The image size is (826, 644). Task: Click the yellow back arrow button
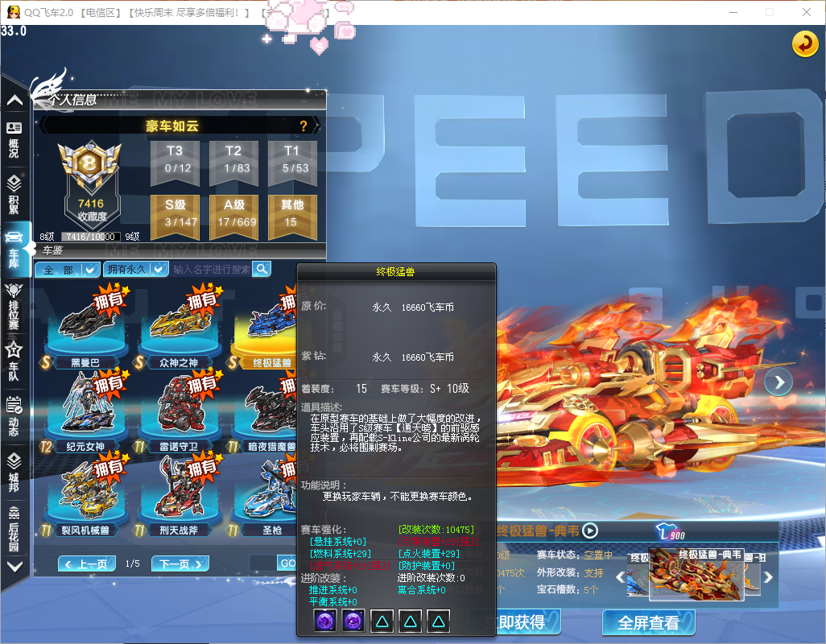[x=805, y=43]
